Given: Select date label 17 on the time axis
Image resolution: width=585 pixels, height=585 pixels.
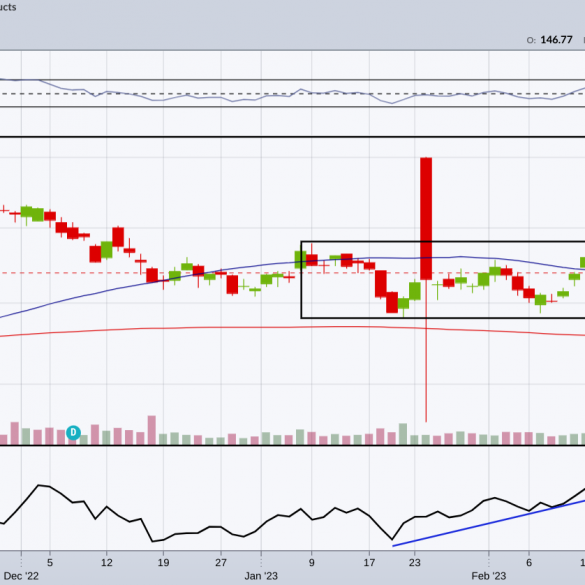Looking at the screenshot, I should pyautogui.click(x=369, y=562).
